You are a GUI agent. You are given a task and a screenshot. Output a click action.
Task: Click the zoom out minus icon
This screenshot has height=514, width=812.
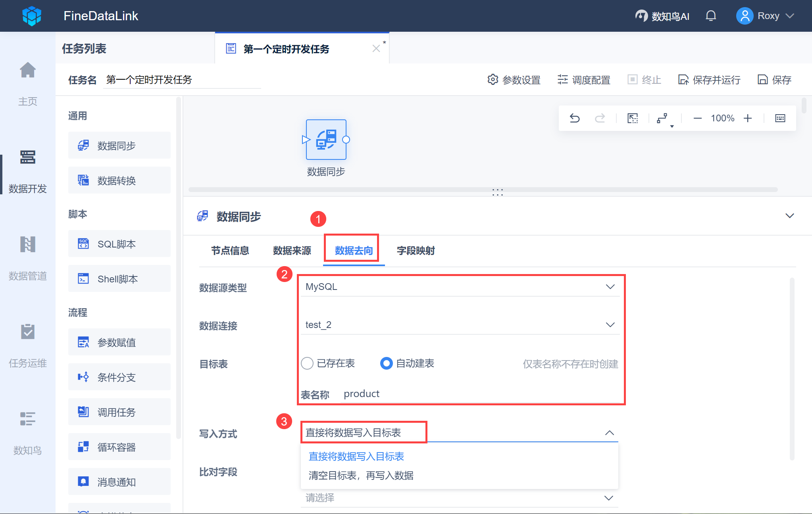[697, 118]
